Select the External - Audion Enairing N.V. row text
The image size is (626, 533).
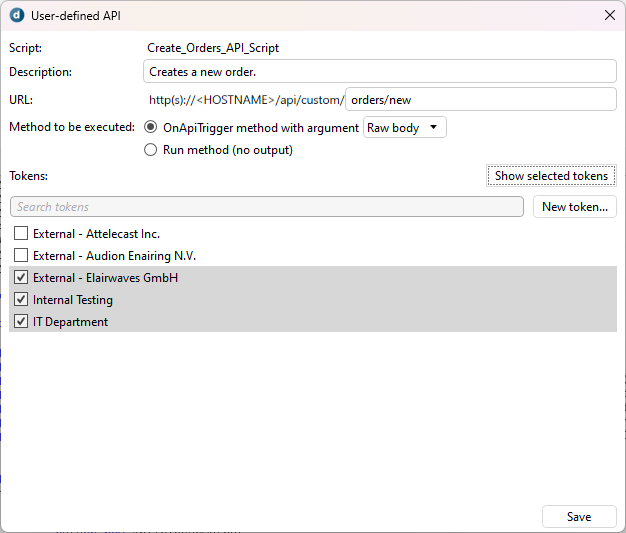pos(114,256)
